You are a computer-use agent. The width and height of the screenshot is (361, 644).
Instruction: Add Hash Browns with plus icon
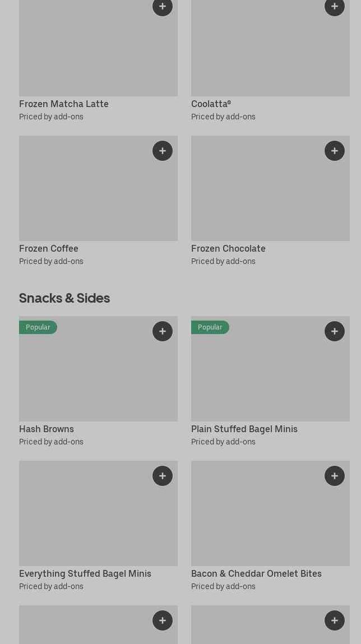163,331
